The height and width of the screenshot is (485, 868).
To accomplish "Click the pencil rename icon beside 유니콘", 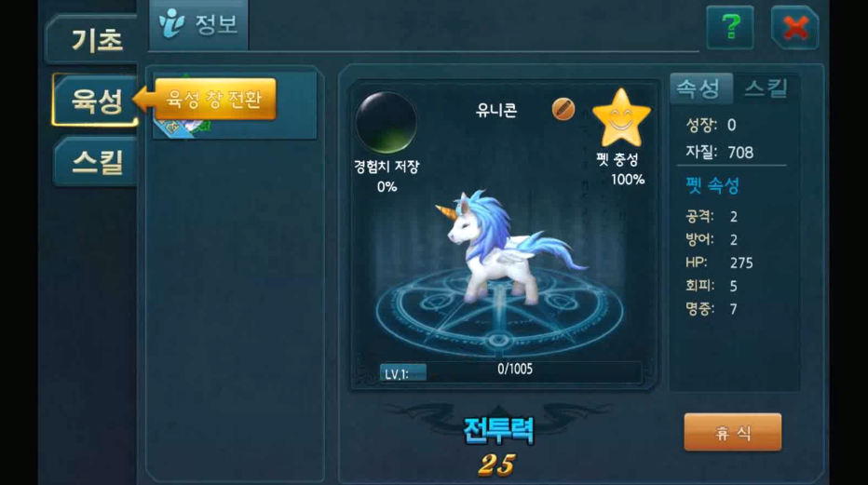I will coord(563,109).
